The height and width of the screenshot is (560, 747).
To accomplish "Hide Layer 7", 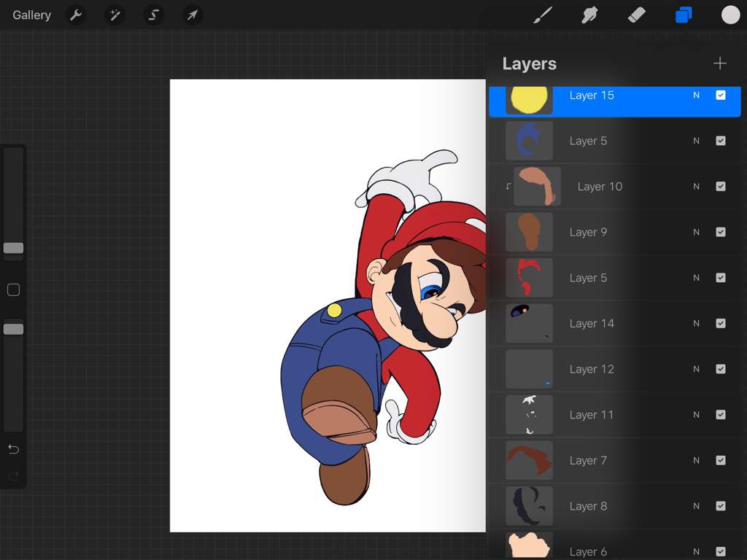I will point(721,461).
